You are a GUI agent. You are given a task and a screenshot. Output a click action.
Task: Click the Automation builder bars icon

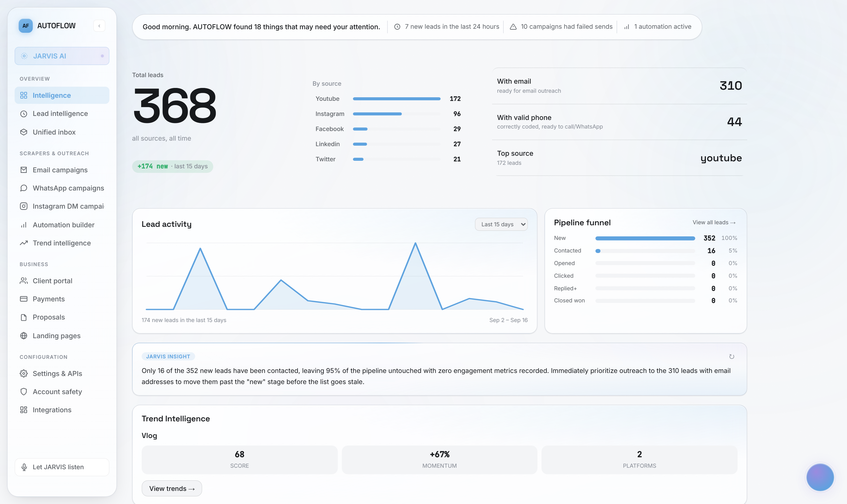pyautogui.click(x=24, y=225)
